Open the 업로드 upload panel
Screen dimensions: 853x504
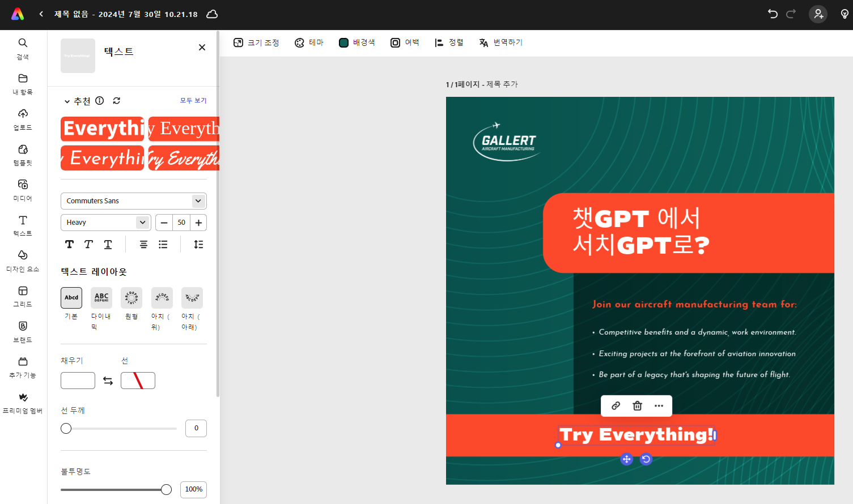[x=23, y=119]
